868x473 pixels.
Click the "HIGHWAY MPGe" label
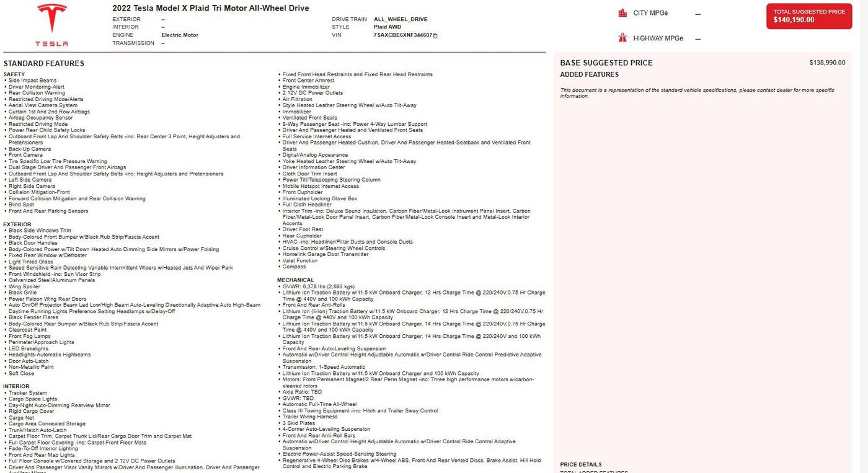[x=658, y=38]
